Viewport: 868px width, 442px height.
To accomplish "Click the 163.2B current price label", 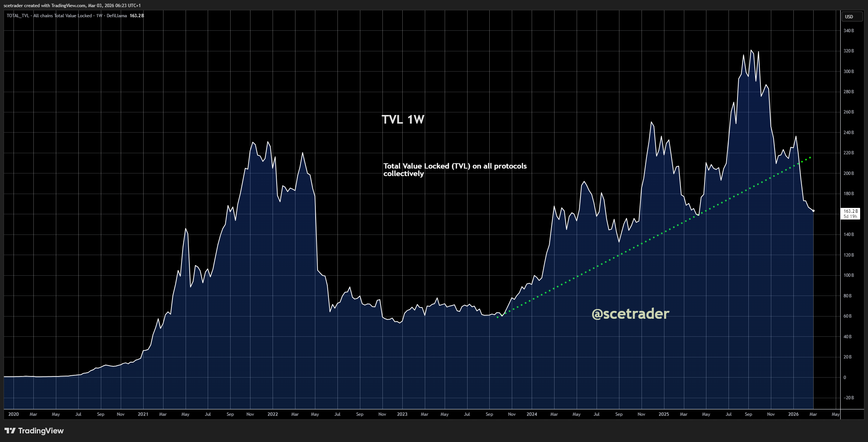I will [850, 211].
